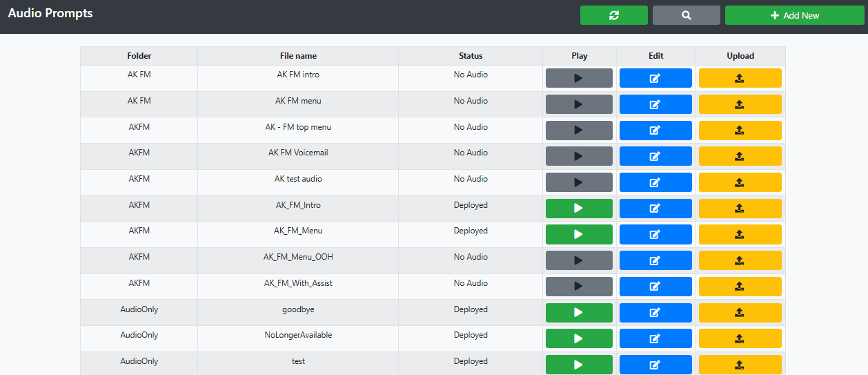The height and width of the screenshot is (375, 868).
Task: Upload audio for AK_FM_Menu
Action: click(x=740, y=234)
